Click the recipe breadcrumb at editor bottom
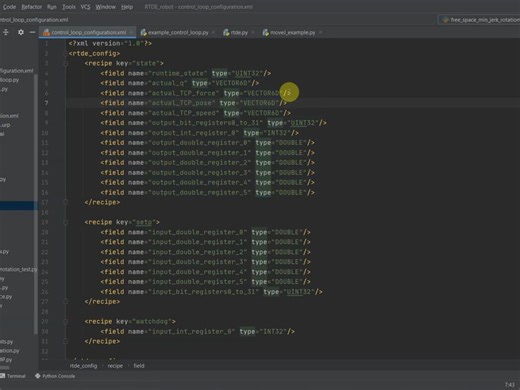 (115, 366)
